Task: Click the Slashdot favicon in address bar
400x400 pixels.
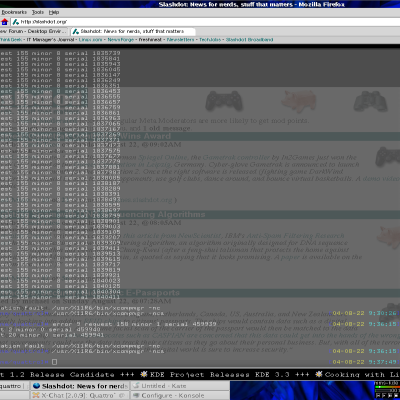Action: tap(16, 22)
